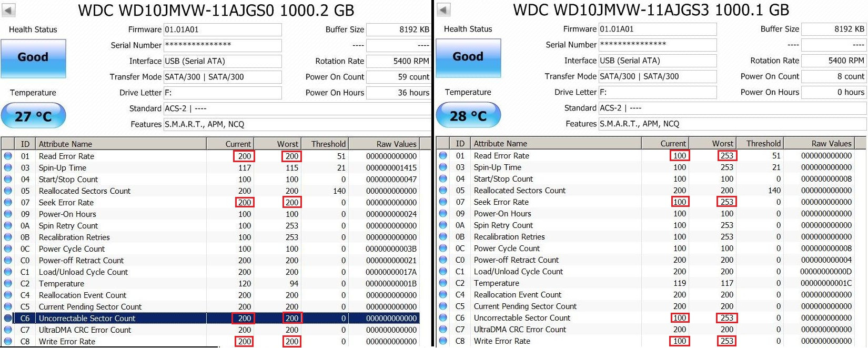Click Standard field of the AJGS0 drive

[297, 108]
